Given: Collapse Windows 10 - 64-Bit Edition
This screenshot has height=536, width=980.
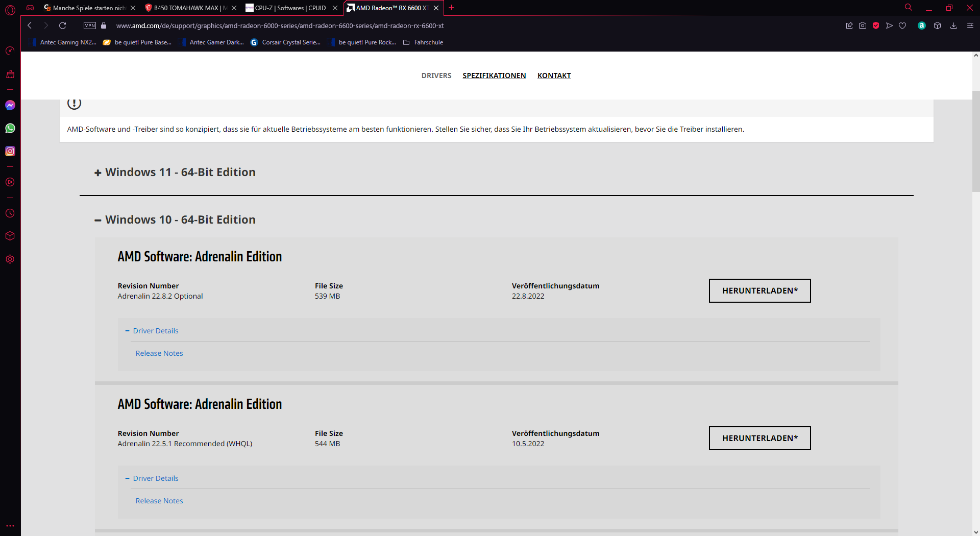Looking at the screenshot, I should pos(175,220).
